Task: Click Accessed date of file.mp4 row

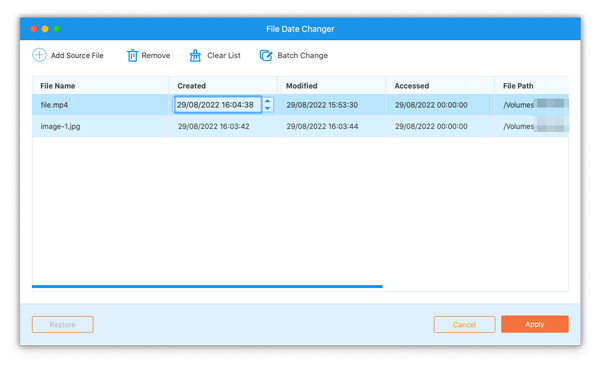Action: pyautogui.click(x=431, y=105)
